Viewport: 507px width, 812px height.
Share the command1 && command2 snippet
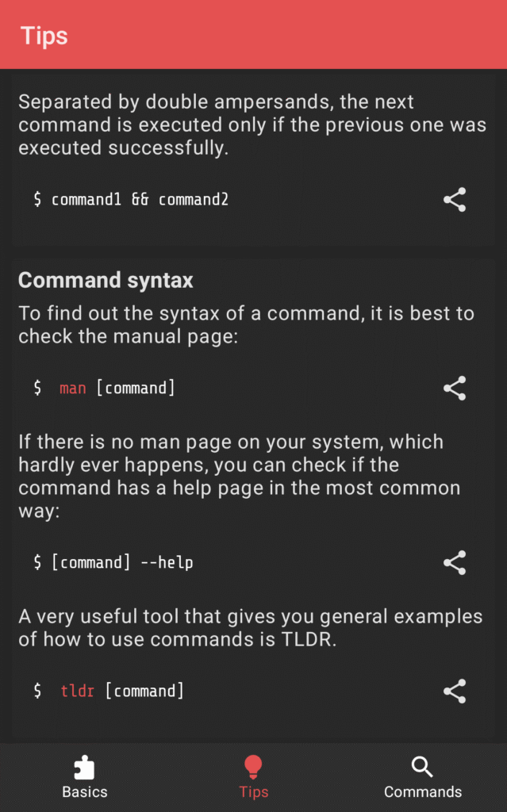454,200
